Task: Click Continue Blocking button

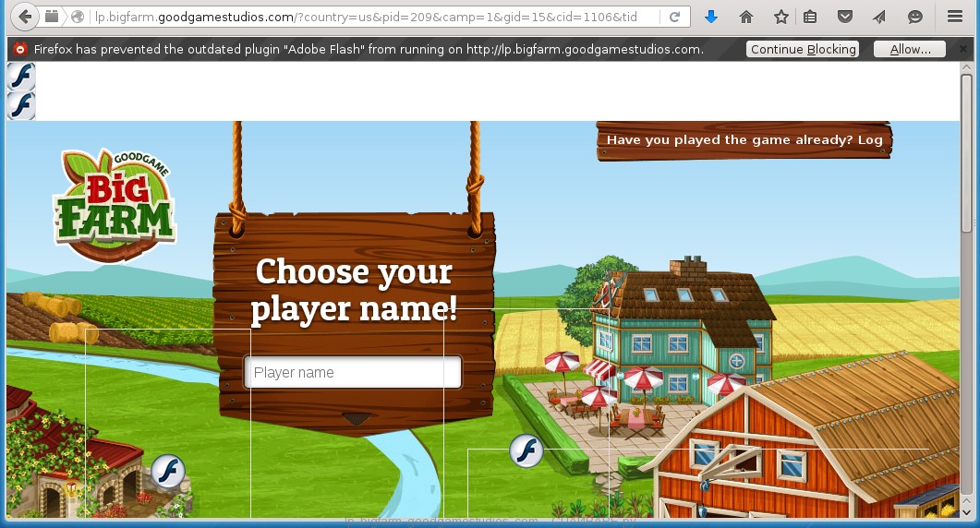Action: [x=803, y=49]
